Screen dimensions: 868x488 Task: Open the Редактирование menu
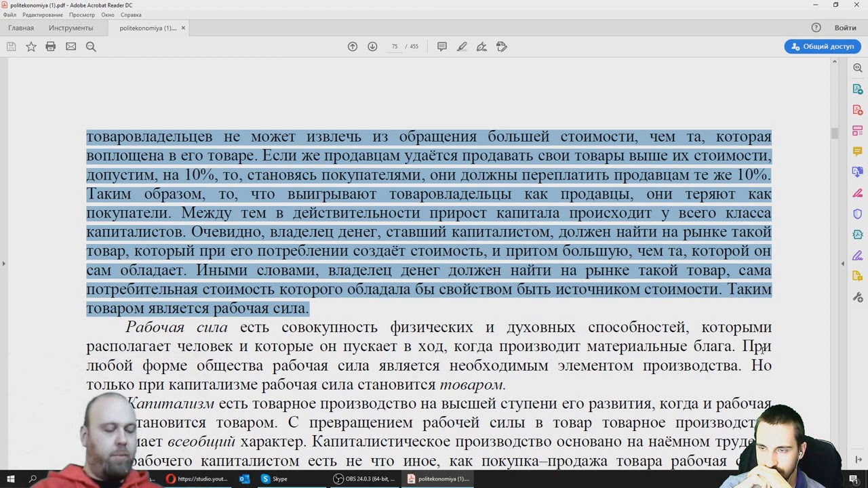[42, 15]
